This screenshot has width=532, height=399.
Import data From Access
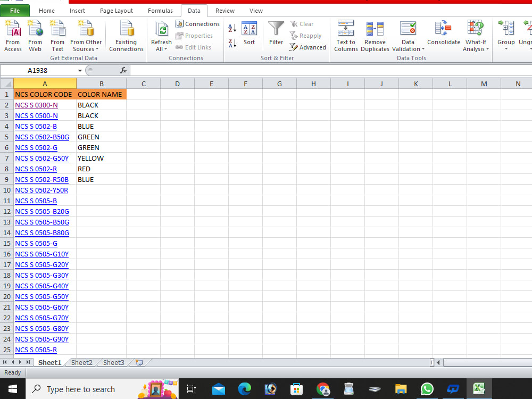pyautogui.click(x=13, y=36)
